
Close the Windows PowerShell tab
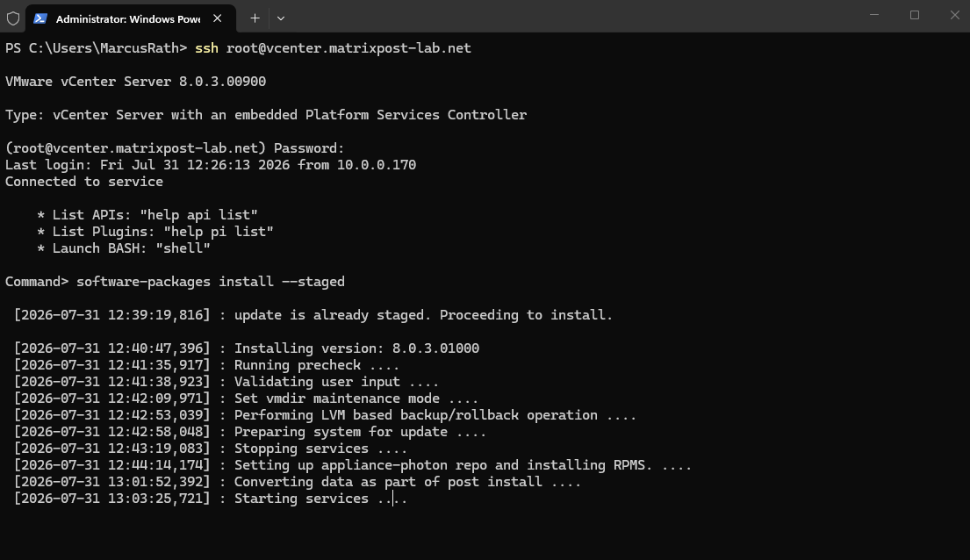217,18
